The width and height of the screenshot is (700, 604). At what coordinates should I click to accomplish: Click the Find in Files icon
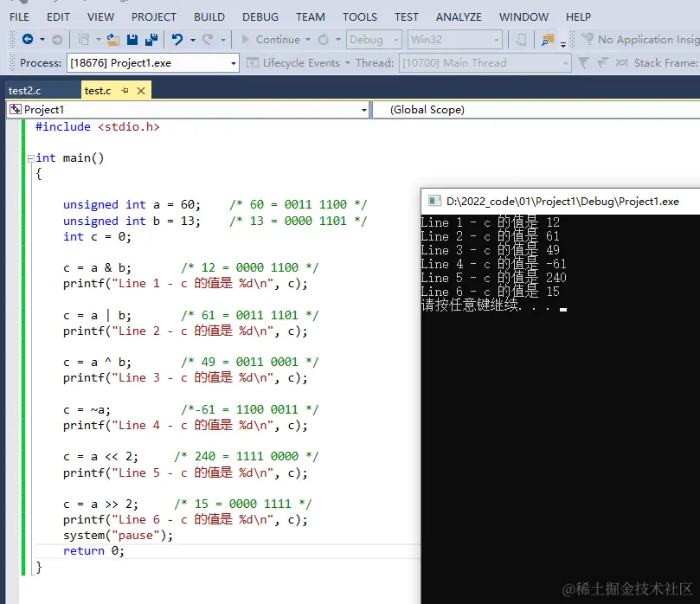(547, 40)
